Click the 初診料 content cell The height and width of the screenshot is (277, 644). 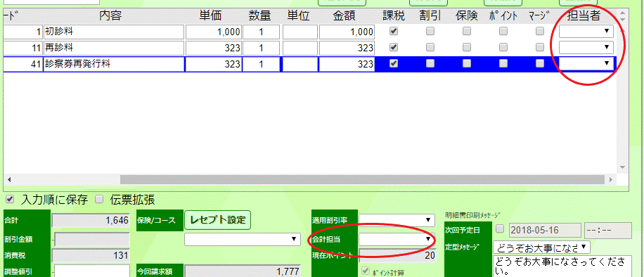click(114, 32)
